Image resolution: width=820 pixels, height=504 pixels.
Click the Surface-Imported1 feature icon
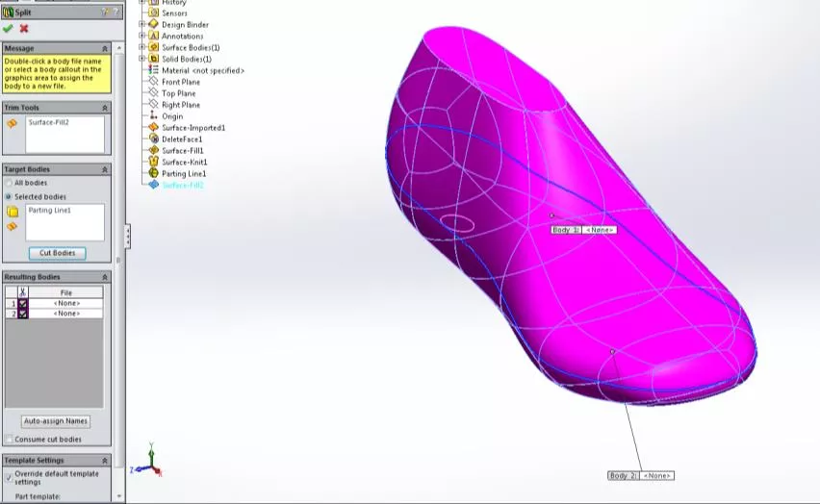coord(153,128)
